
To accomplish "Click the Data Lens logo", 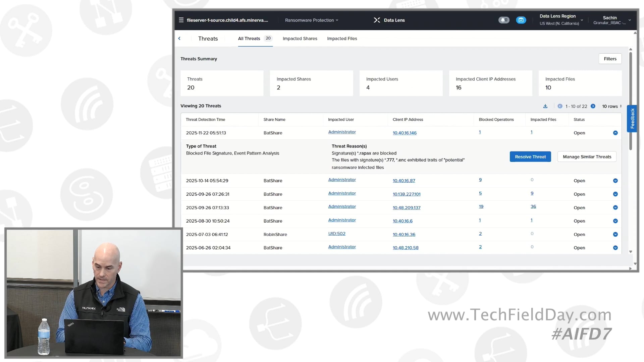I will [377, 20].
